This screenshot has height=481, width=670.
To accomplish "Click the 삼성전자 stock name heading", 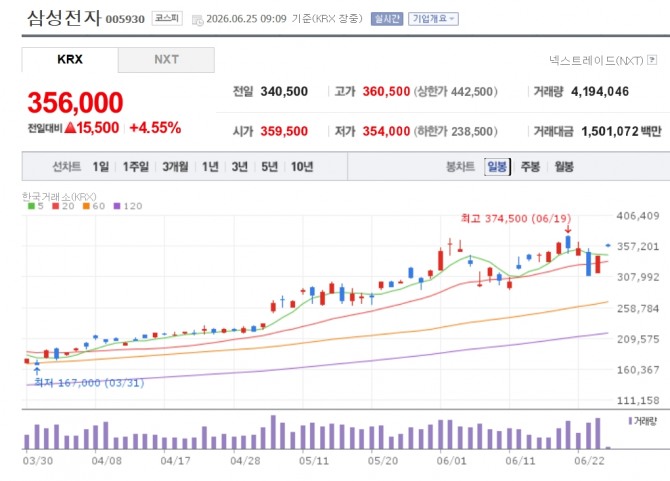I will point(64,18).
